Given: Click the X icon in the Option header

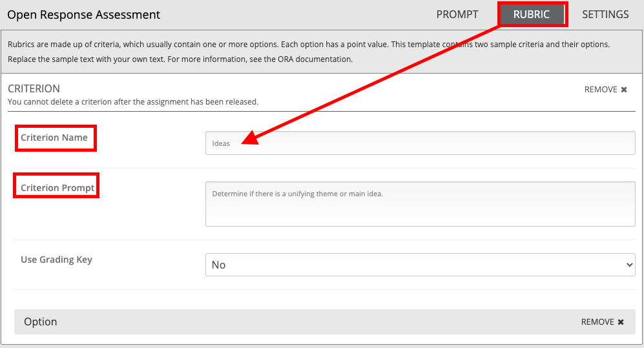Looking at the screenshot, I should coord(621,322).
